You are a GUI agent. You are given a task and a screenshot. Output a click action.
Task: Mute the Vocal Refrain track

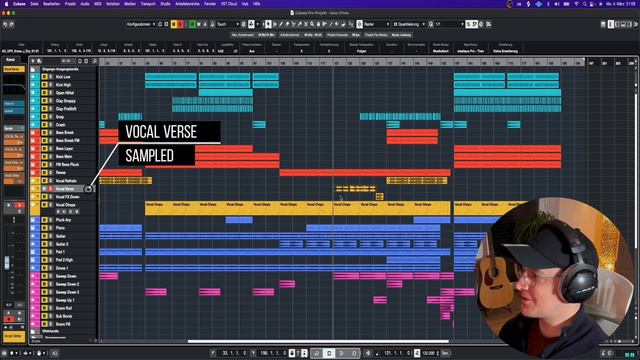(x=44, y=180)
